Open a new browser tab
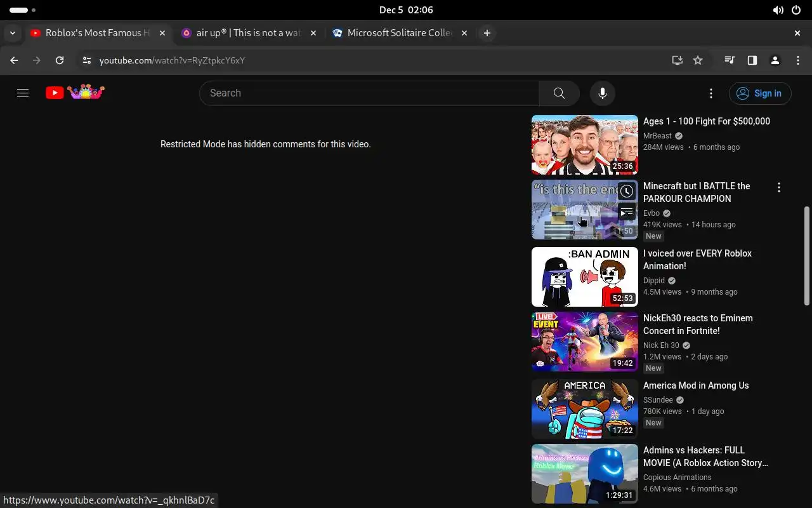The image size is (812, 508). (x=487, y=33)
